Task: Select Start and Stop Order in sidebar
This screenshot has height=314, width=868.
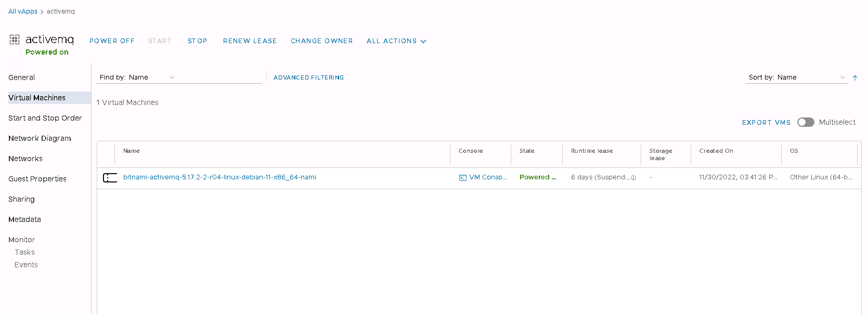Action: [x=45, y=118]
